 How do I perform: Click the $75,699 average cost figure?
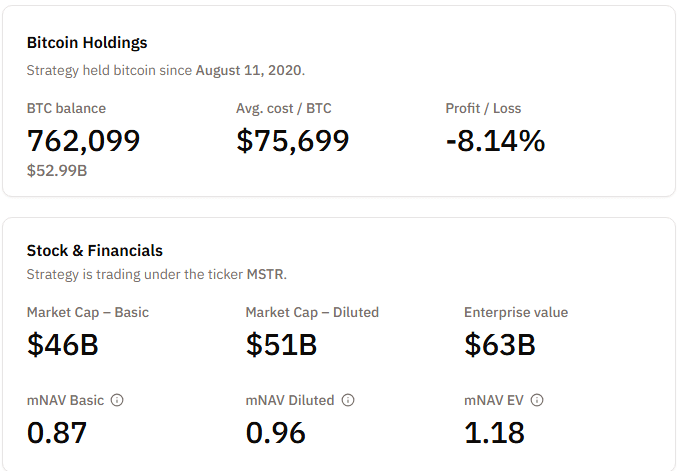point(293,141)
